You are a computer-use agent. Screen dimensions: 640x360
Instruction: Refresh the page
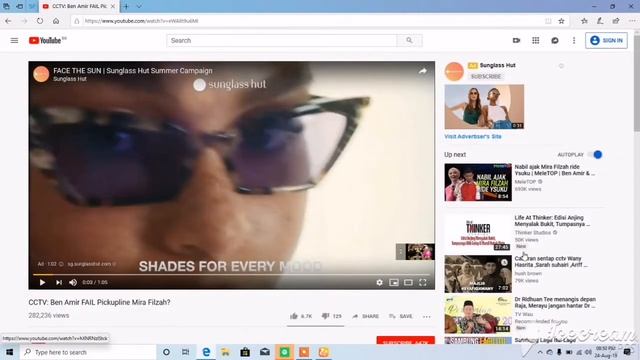click(x=40, y=21)
